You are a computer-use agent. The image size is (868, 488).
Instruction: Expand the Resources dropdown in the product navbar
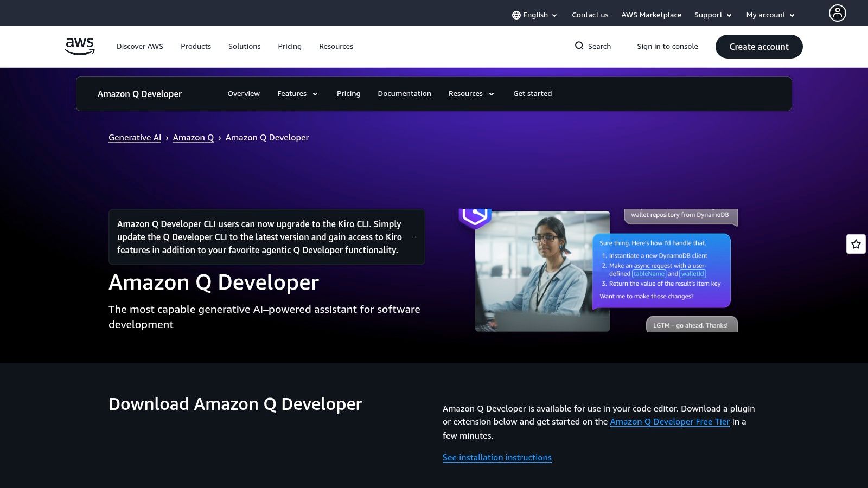[470, 93]
